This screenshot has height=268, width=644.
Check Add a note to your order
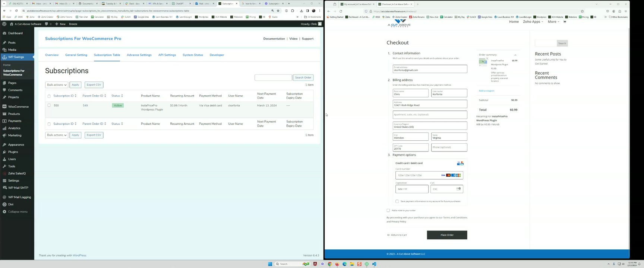388,210
